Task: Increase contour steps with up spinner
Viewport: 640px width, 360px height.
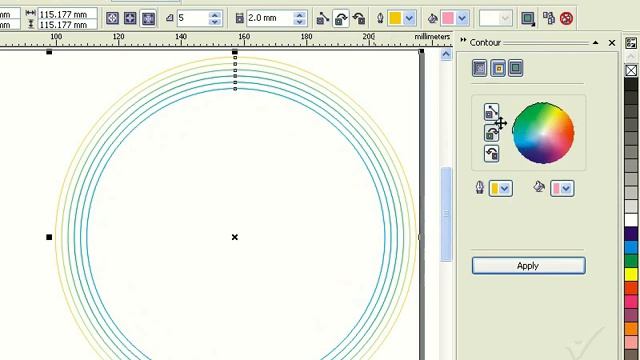Action: pyautogui.click(x=214, y=15)
